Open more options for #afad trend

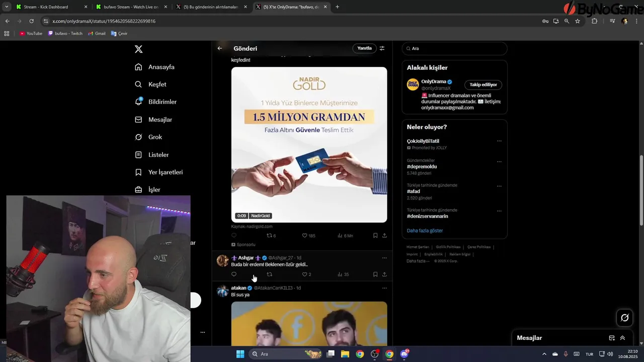coord(499,186)
